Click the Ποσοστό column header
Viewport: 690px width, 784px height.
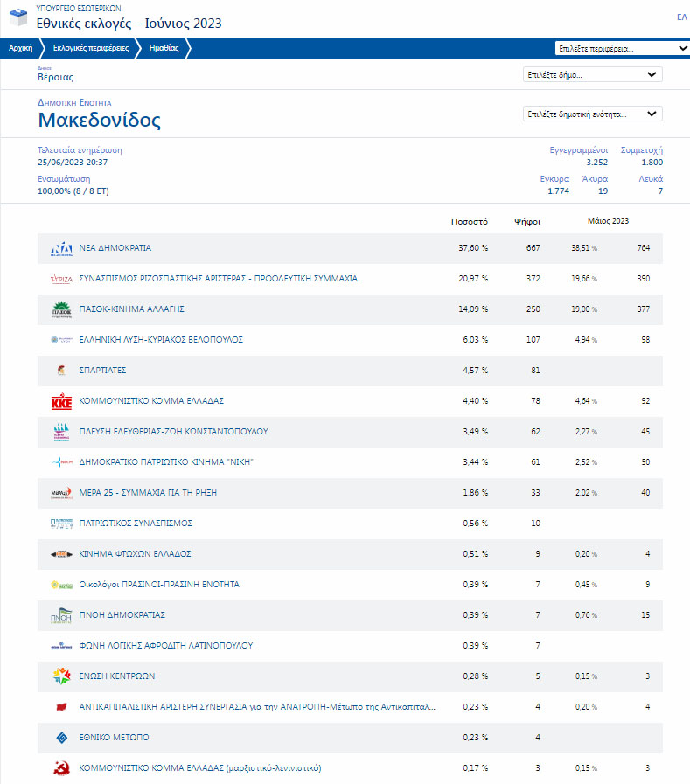point(470,221)
